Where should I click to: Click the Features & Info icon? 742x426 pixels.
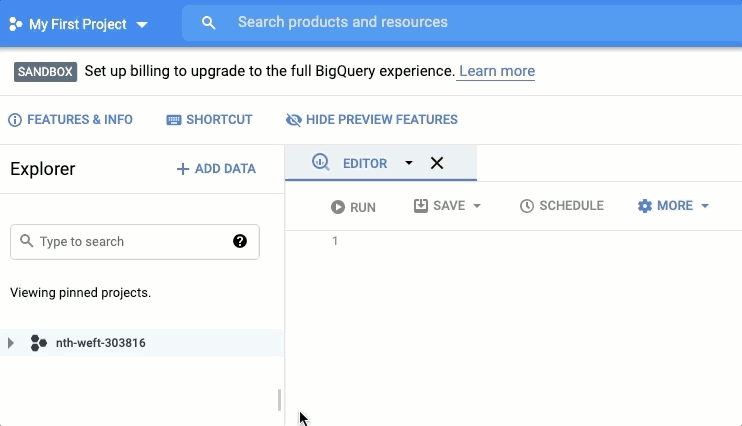point(15,120)
